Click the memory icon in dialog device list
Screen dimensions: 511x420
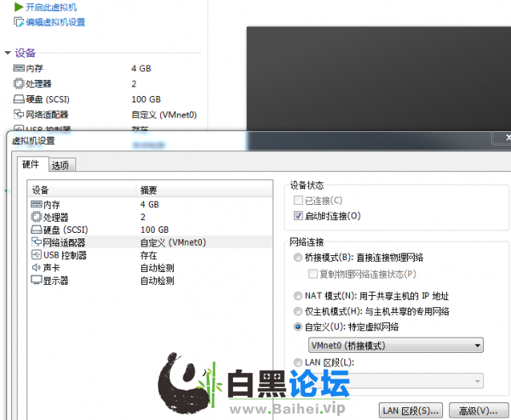tap(36, 205)
